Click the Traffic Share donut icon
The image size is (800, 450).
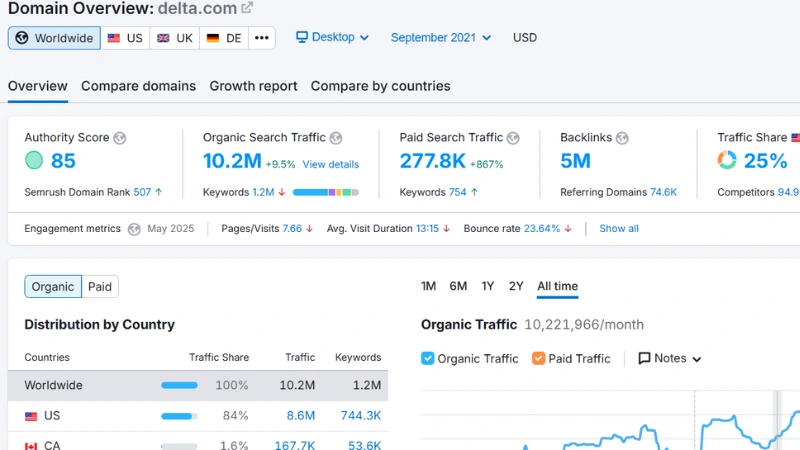[727, 160]
